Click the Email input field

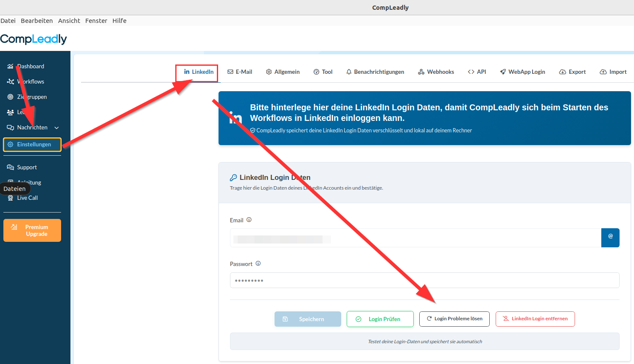tap(415, 238)
